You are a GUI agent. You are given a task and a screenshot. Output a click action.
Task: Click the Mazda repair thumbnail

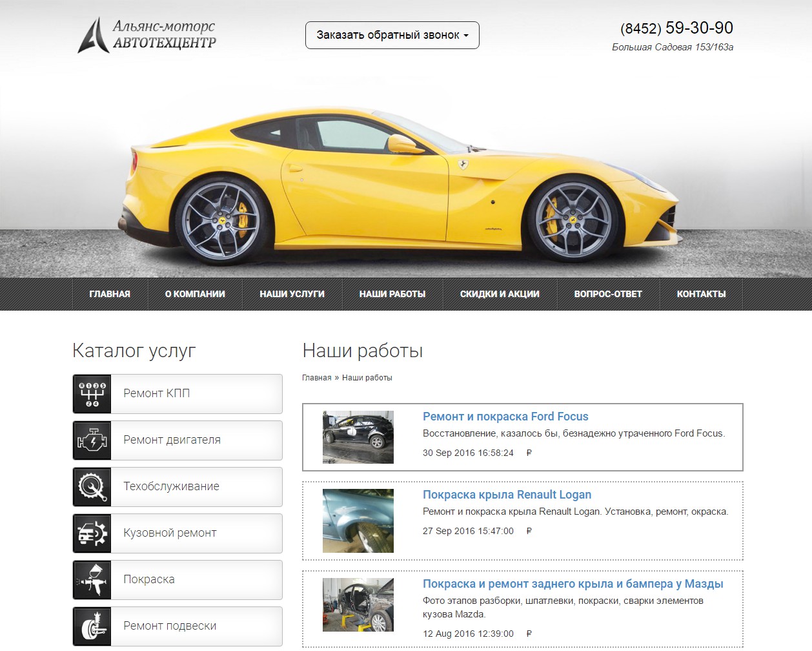tap(358, 604)
